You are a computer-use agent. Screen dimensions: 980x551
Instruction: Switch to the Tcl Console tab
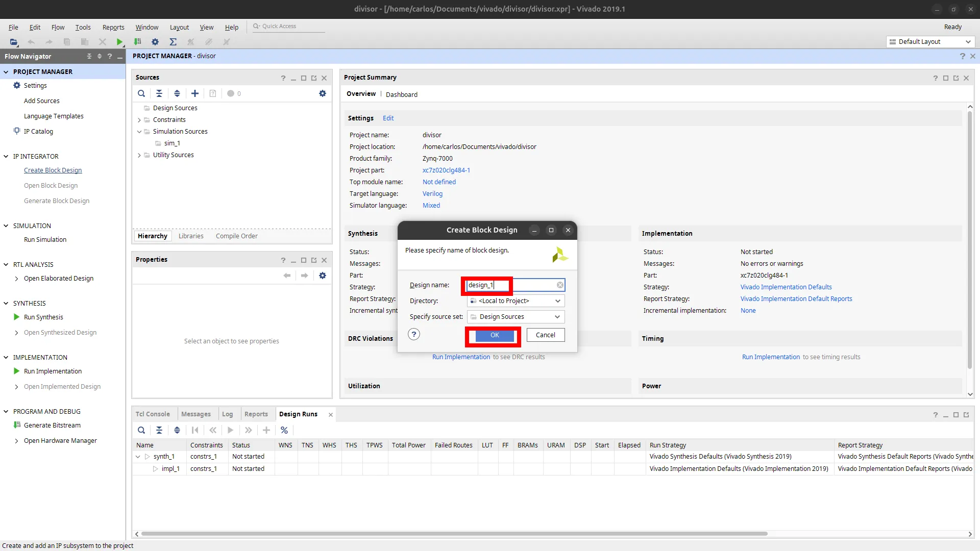click(153, 414)
